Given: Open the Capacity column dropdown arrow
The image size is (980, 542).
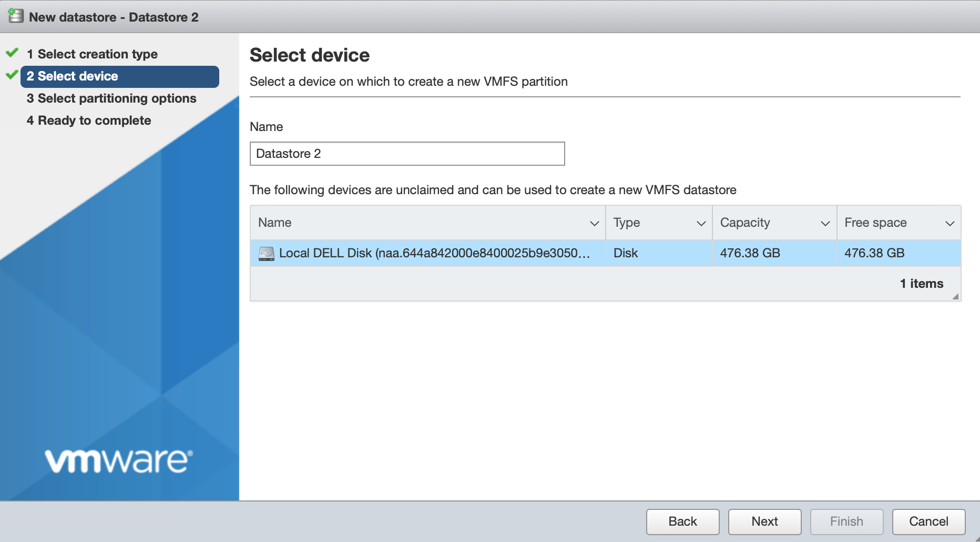Looking at the screenshot, I should [825, 223].
